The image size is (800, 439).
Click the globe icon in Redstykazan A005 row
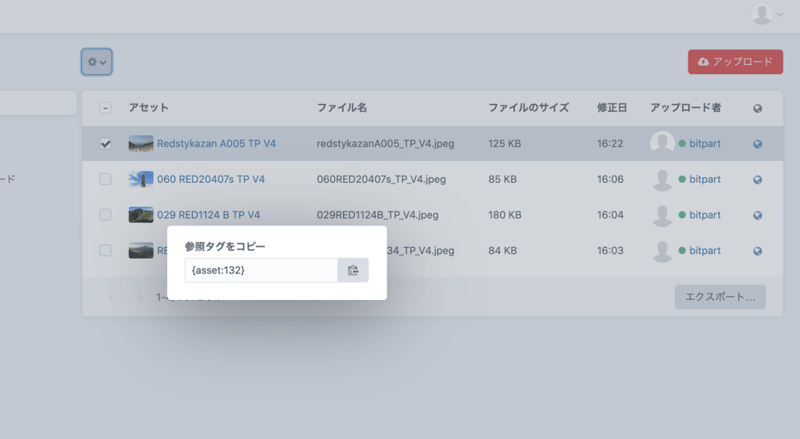(758, 144)
